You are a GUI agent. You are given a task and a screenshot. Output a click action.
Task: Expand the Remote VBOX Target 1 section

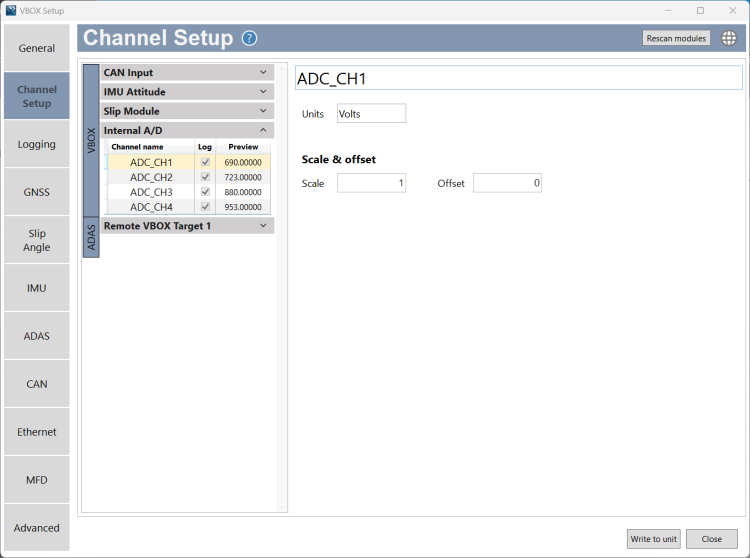pos(187,226)
